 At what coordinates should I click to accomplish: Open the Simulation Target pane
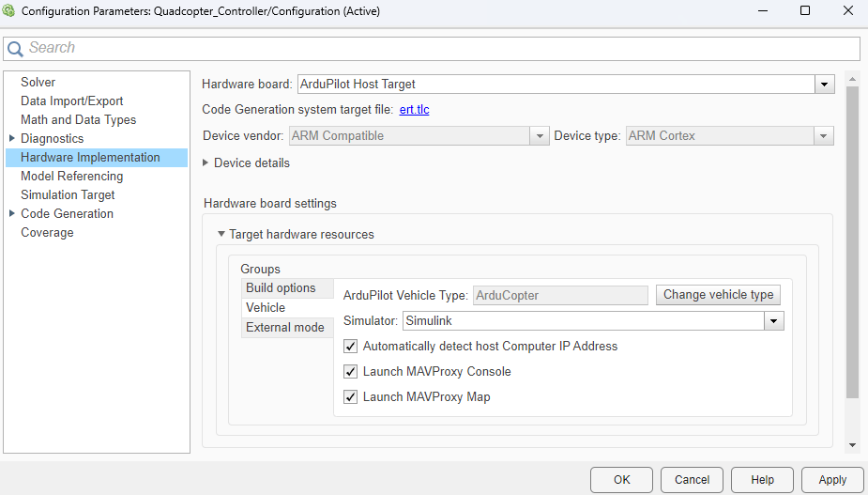tap(68, 195)
